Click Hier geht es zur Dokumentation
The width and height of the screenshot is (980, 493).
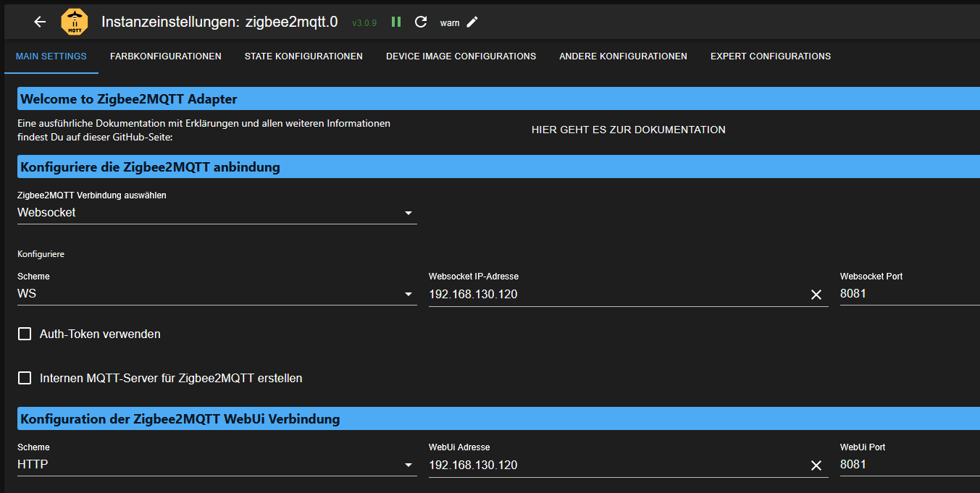click(x=629, y=130)
